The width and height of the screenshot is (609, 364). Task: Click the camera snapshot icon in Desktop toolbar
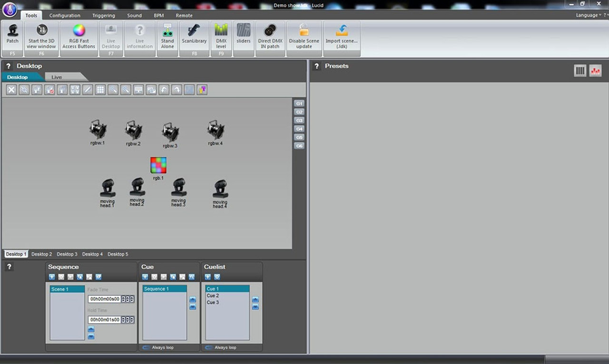point(151,89)
